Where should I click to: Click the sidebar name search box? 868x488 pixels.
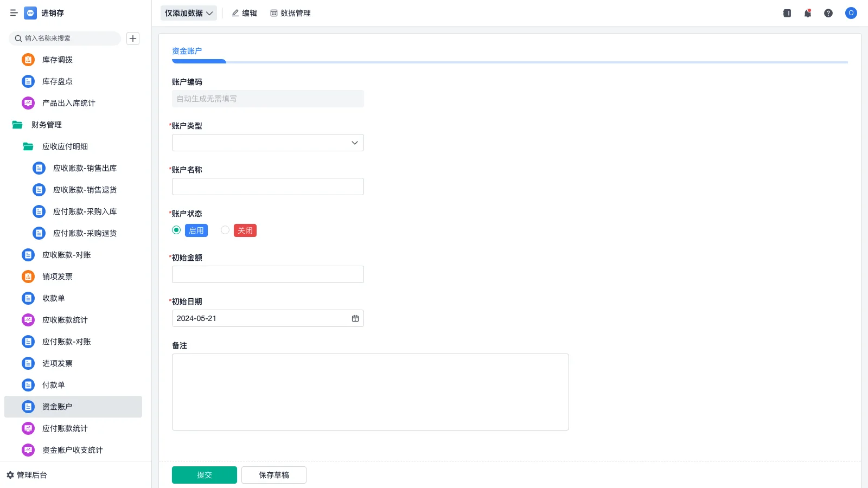pos(65,38)
